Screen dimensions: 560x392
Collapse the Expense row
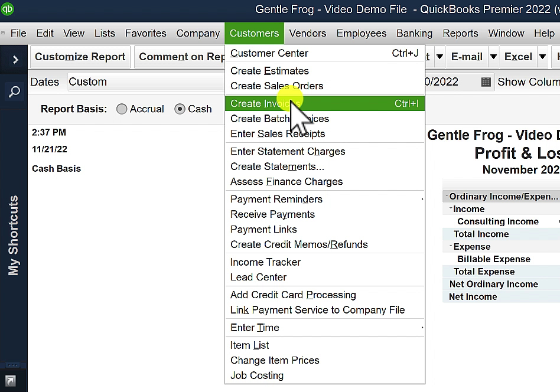click(451, 246)
